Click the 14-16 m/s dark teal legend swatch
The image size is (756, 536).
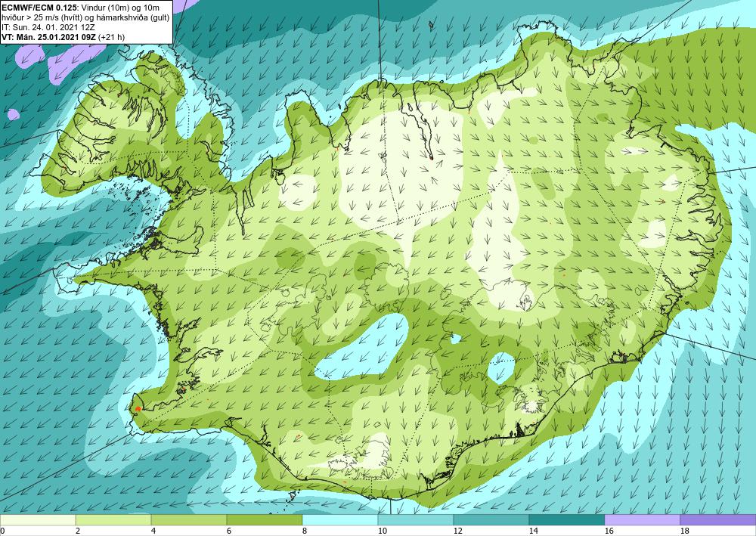[x=567, y=520]
